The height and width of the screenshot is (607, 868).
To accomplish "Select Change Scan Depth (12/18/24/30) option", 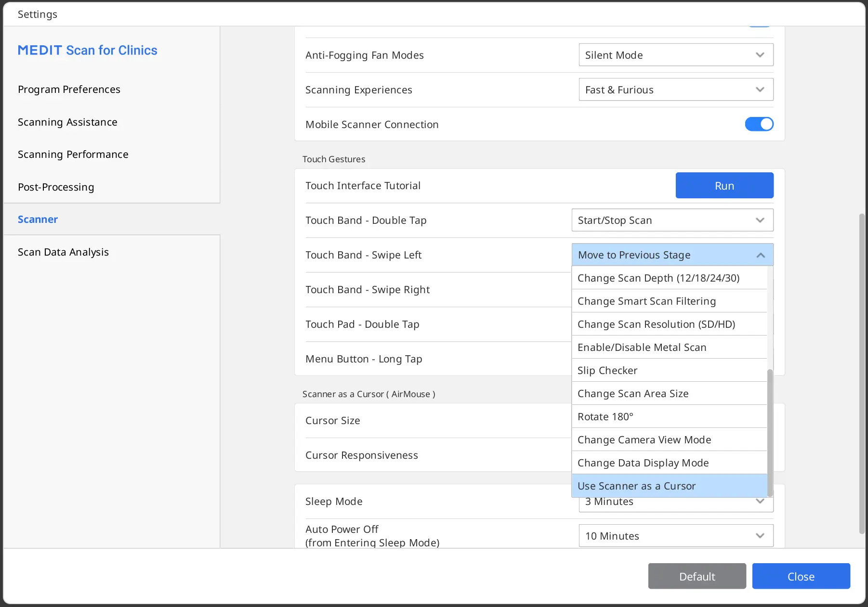I will (x=669, y=278).
